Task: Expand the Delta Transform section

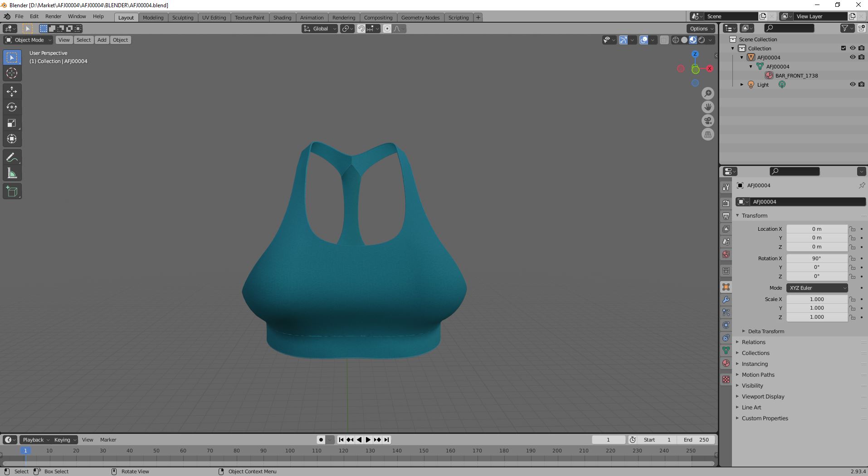Action: 765,331
